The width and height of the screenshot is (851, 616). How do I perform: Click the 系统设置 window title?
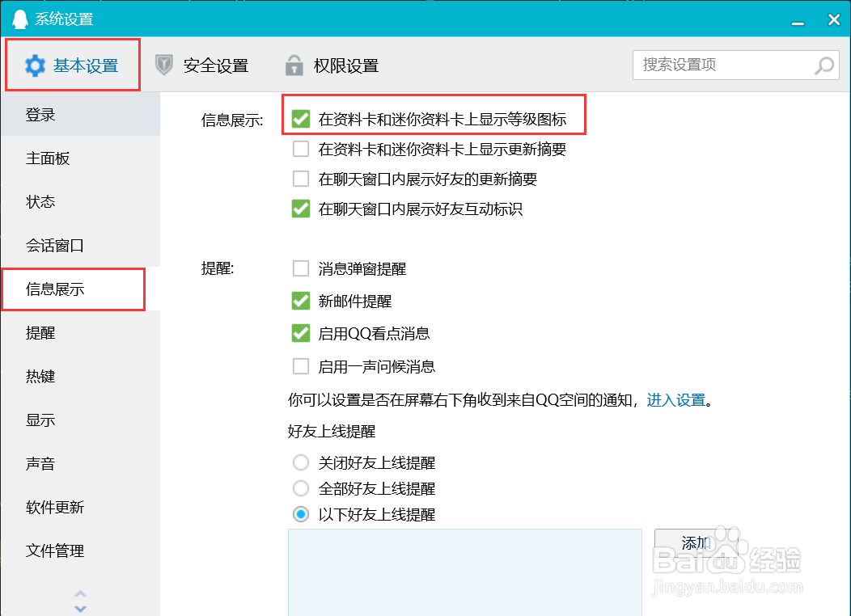pos(64,19)
